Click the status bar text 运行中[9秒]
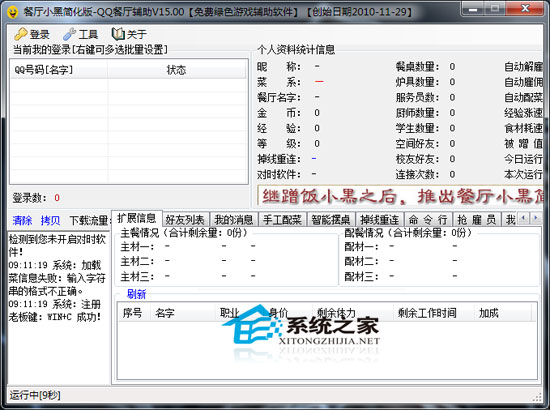The height and width of the screenshot is (410, 550). pyautogui.click(x=35, y=395)
